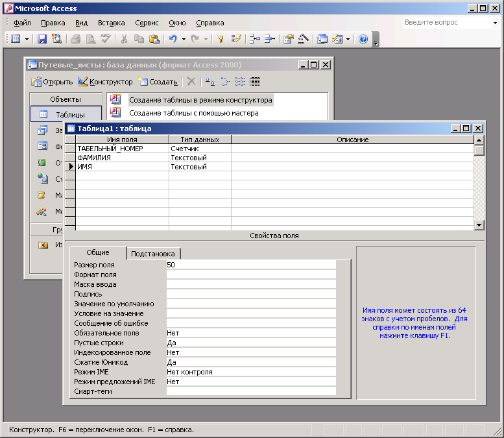The image size is (504, 438).
Task: Switch to Small Icons view in database window
Action: pos(225,82)
